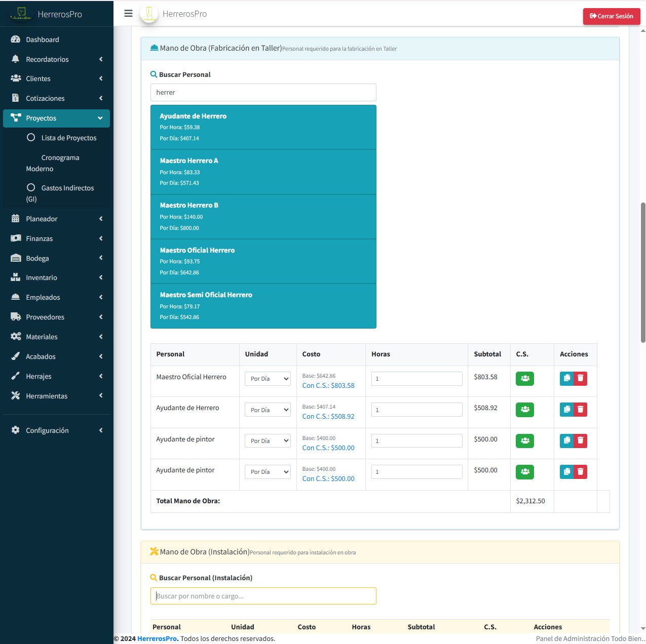Duplicate the Maestro Oficial Herrero row

click(566, 379)
